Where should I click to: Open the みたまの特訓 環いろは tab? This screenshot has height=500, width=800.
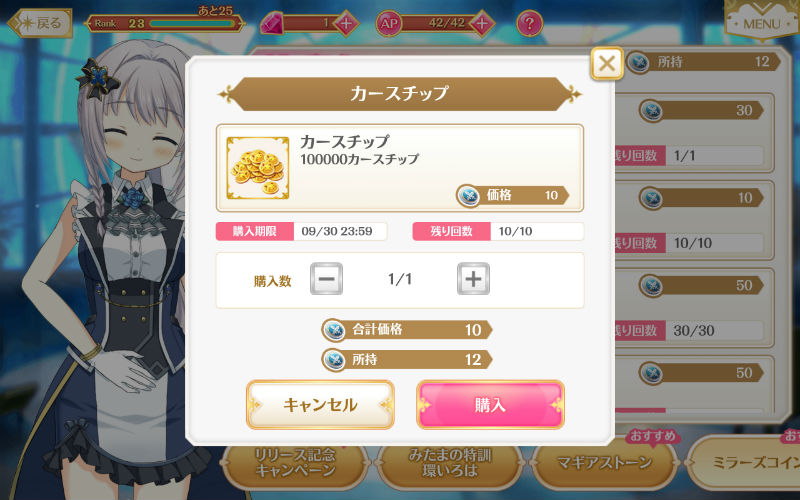449,463
